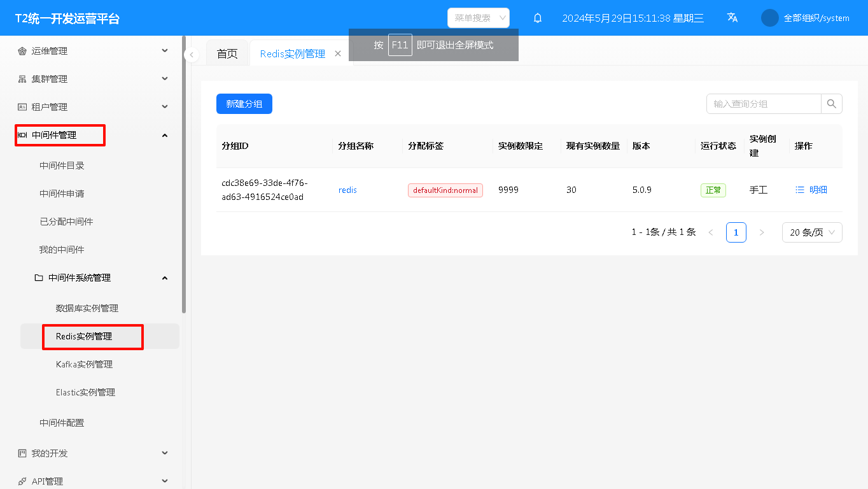Screen dimensions: 868x489
Task: Click the defaultKind:normal tag
Action: [x=445, y=190]
